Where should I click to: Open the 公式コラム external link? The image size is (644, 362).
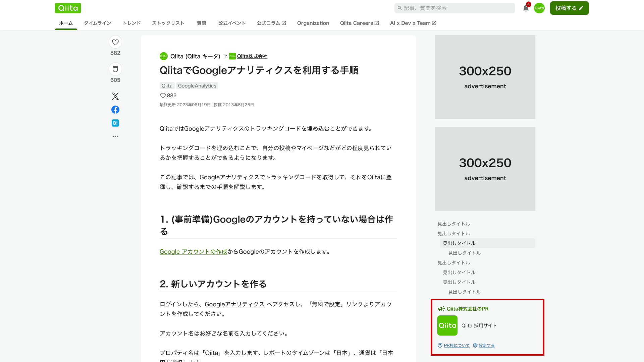pos(271,23)
